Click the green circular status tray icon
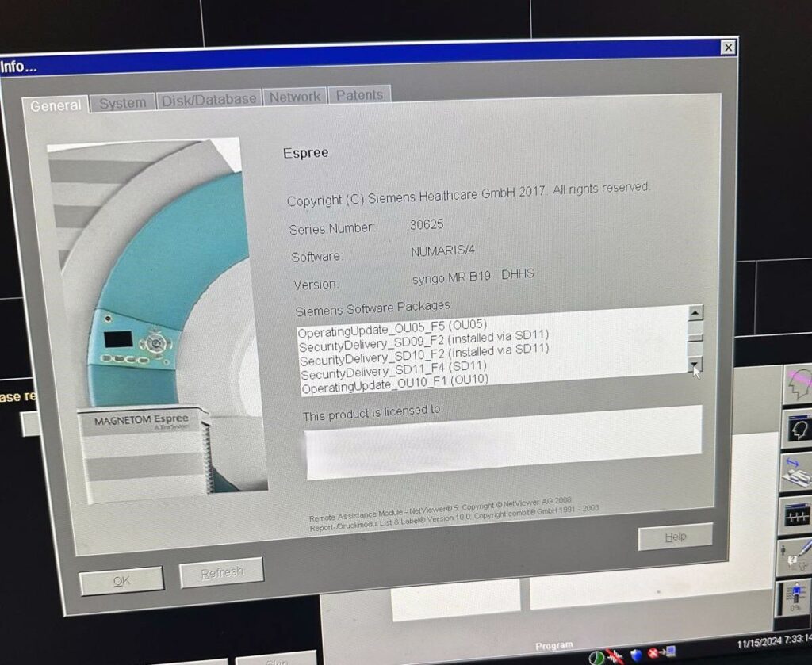This screenshot has height=665, width=812. (596, 657)
